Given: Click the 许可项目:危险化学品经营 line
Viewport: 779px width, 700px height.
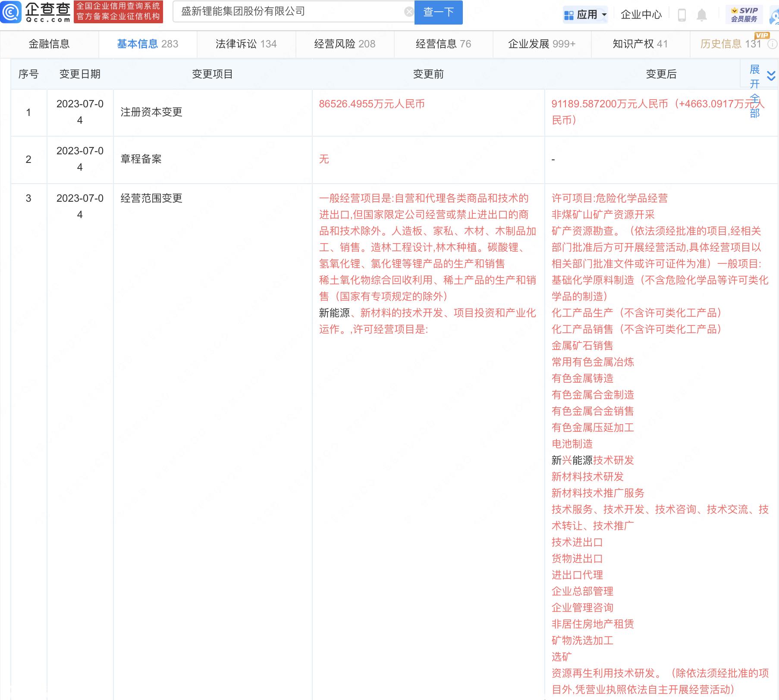Looking at the screenshot, I should 609,198.
